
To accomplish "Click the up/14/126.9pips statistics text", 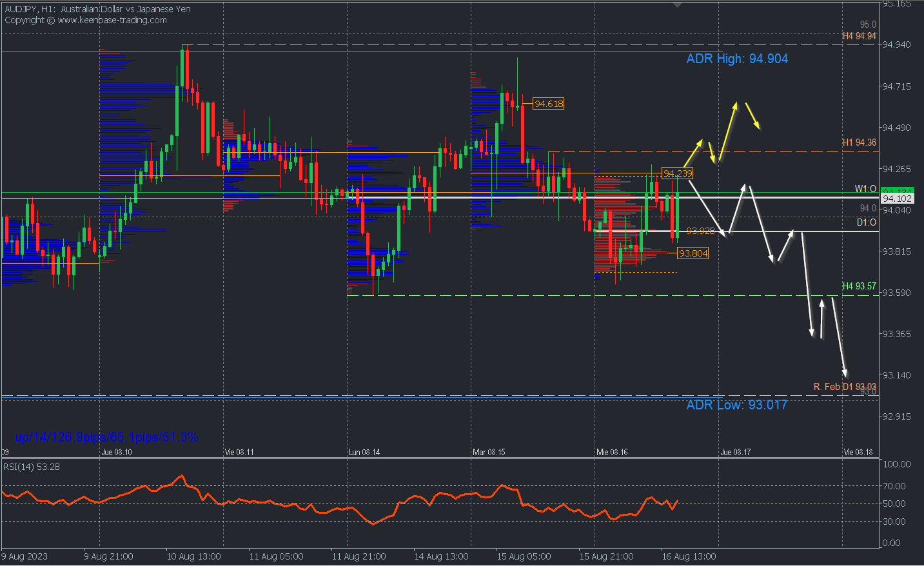I will (x=106, y=437).
